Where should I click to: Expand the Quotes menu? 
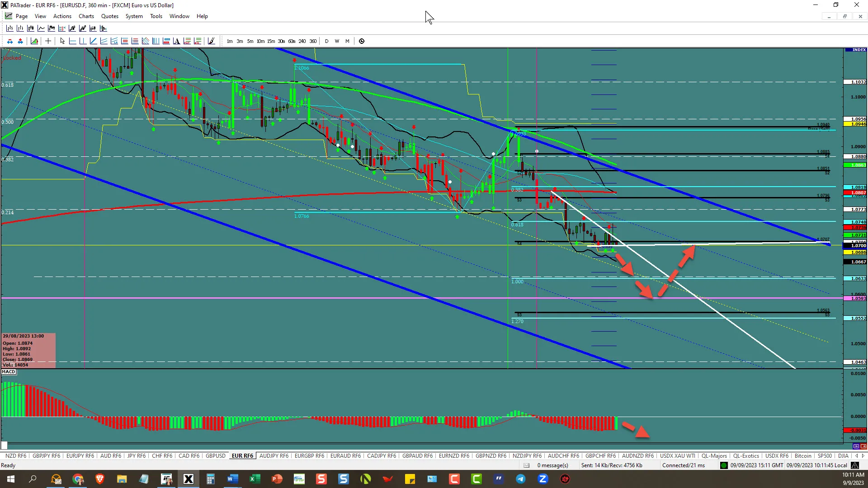(x=109, y=16)
